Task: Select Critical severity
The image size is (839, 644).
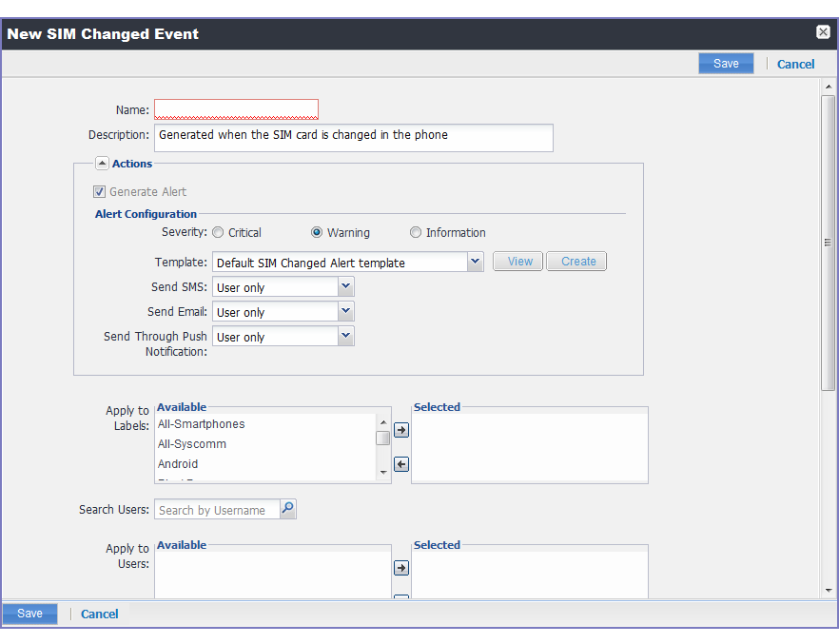Action: (218, 232)
